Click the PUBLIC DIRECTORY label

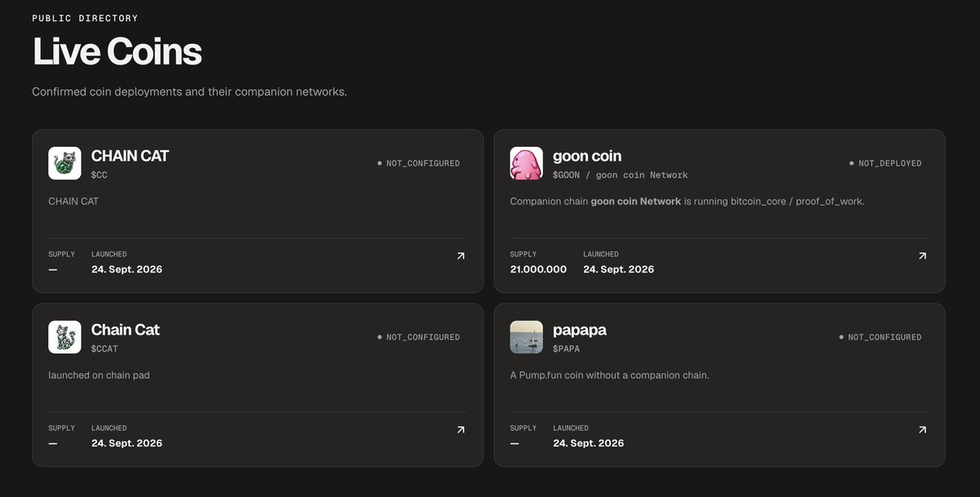[x=85, y=18]
